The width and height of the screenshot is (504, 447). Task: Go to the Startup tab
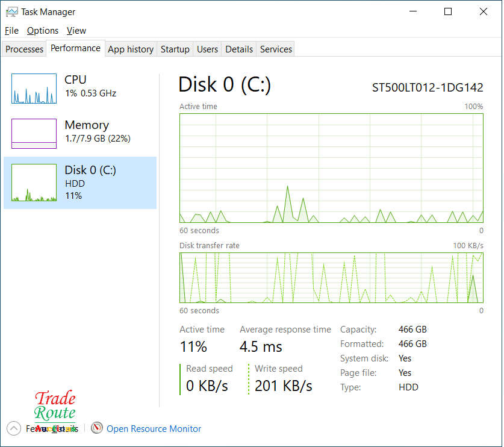click(x=175, y=49)
